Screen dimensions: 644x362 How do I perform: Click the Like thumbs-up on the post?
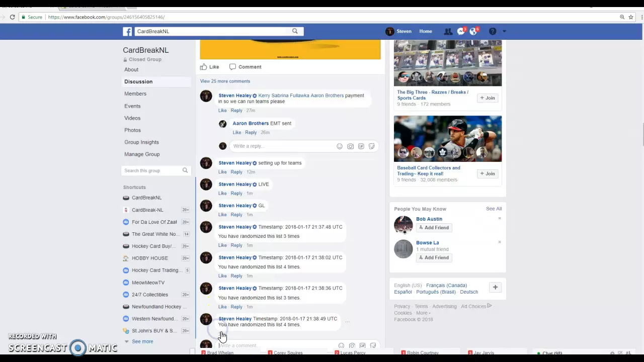pyautogui.click(x=209, y=67)
